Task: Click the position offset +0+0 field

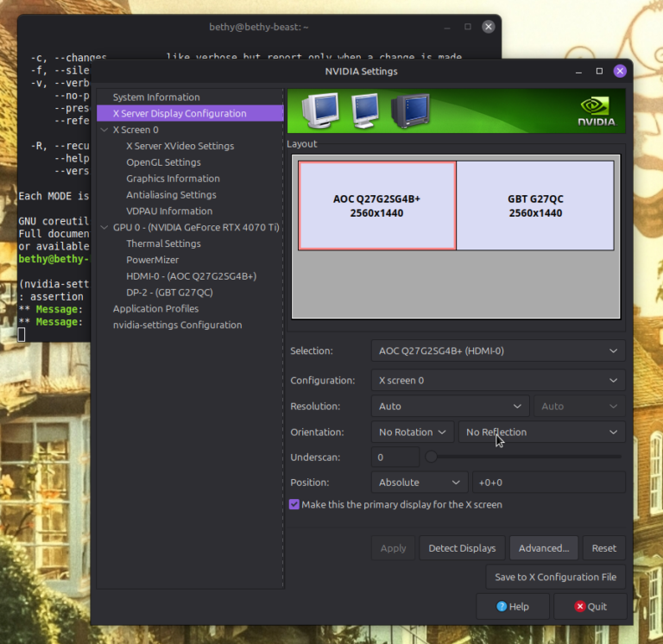Action: [x=548, y=482]
